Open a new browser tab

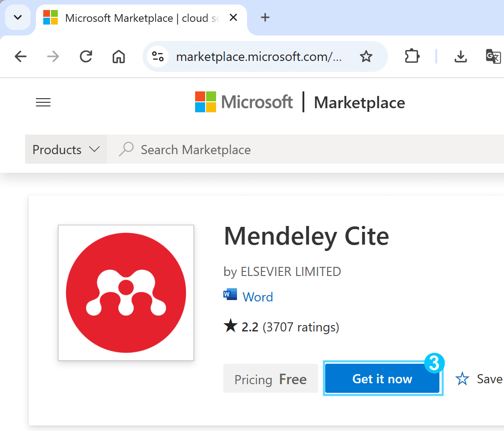point(265,17)
